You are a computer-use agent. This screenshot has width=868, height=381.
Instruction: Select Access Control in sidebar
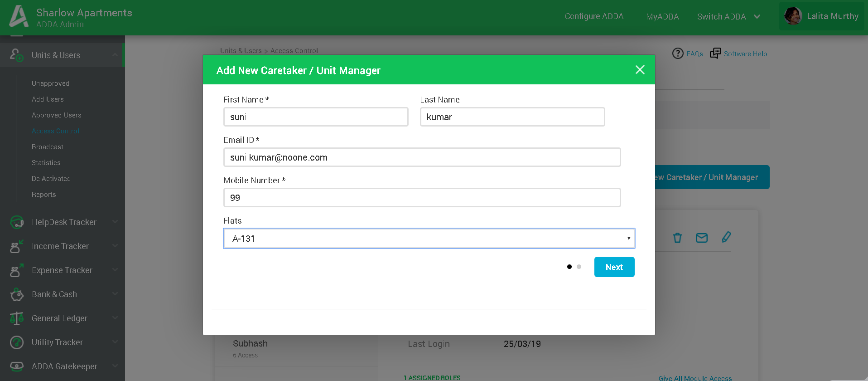pyautogui.click(x=55, y=131)
